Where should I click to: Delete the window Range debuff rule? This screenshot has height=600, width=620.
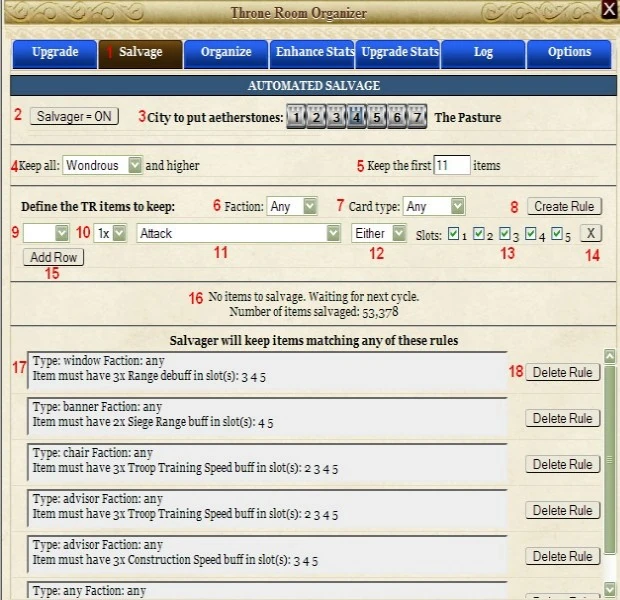(562, 372)
